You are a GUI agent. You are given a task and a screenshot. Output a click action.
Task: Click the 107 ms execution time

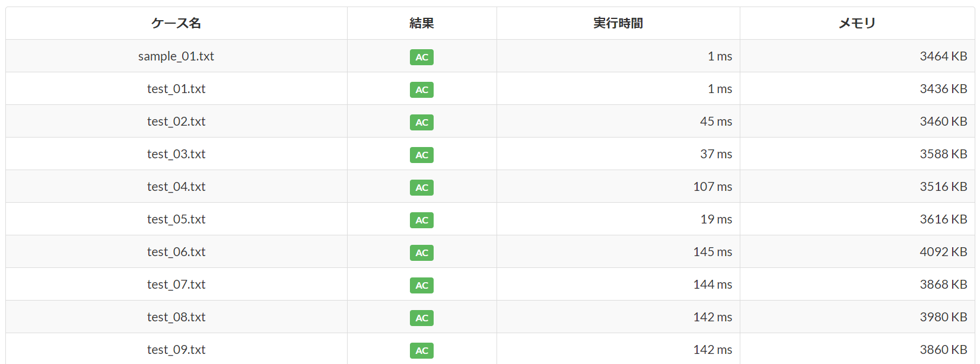click(712, 187)
